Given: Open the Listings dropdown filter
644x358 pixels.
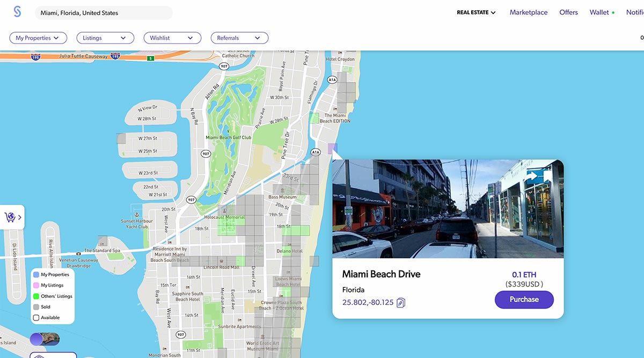Looking at the screenshot, I should (x=105, y=38).
